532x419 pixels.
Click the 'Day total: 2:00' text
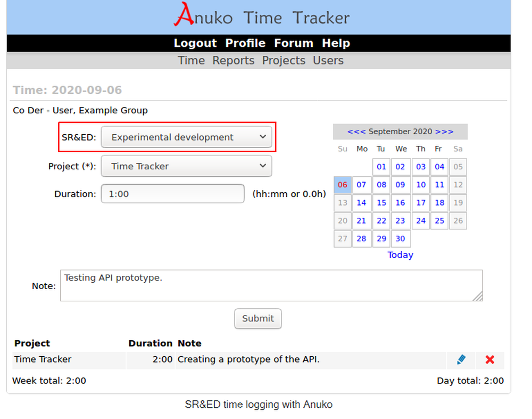[x=470, y=381]
